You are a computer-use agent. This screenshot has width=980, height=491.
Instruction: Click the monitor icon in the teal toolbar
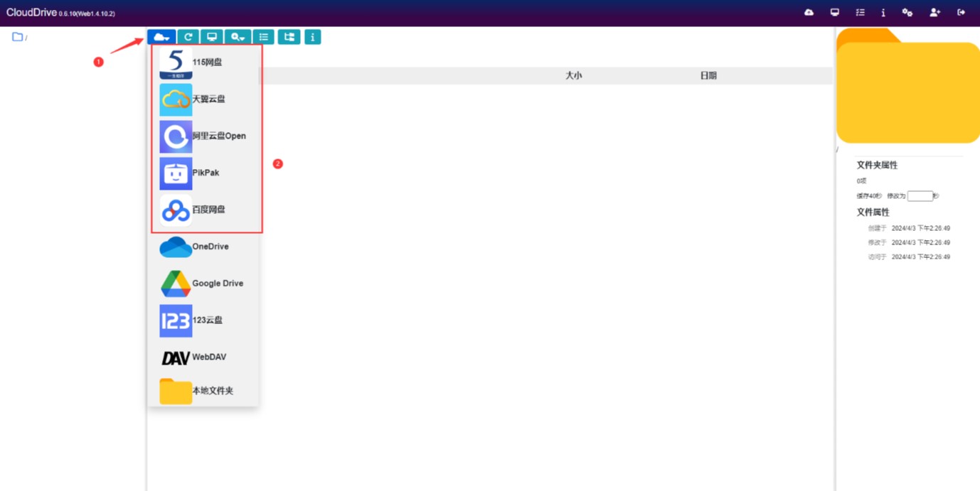[x=212, y=37]
